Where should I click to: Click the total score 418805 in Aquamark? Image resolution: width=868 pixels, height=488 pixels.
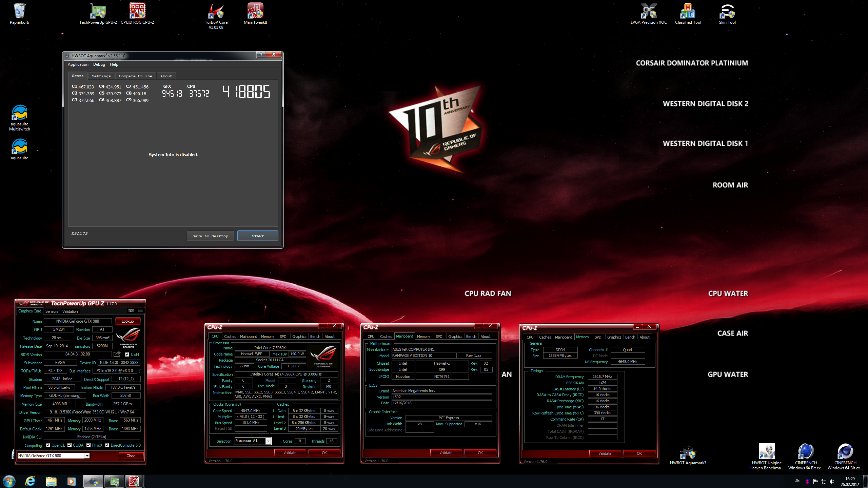246,91
